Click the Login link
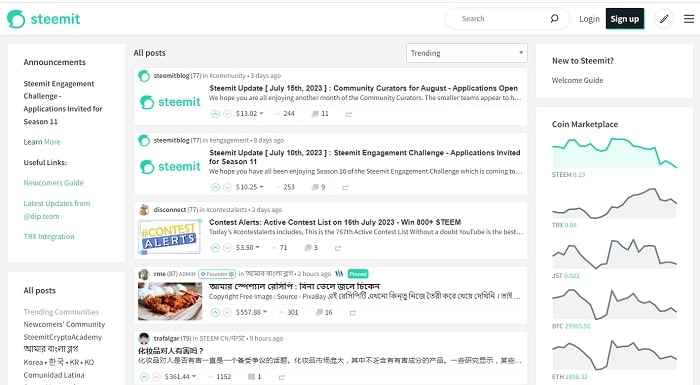700x385 pixels. 589,19
